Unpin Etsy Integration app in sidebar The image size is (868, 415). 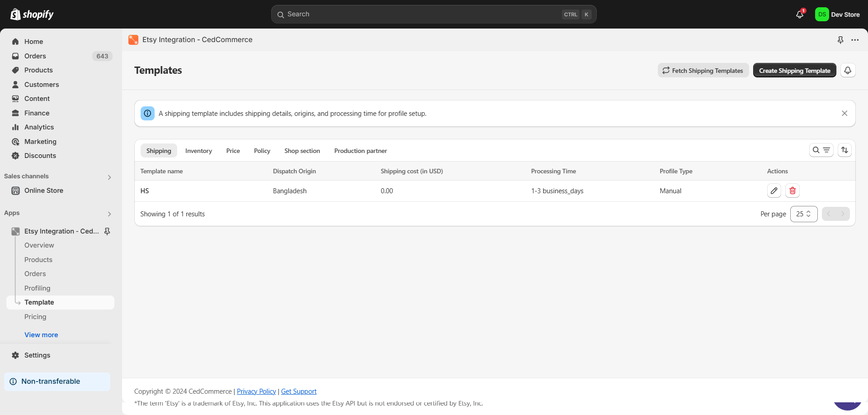(107, 231)
